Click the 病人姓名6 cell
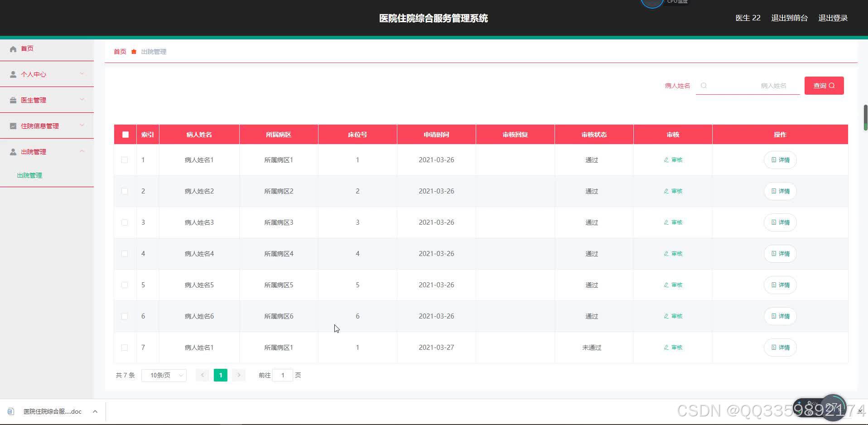 point(199,316)
